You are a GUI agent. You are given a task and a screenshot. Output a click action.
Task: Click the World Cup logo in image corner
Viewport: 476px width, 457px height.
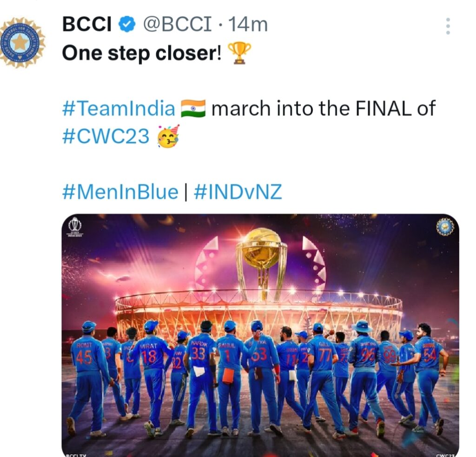coord(75,227)
